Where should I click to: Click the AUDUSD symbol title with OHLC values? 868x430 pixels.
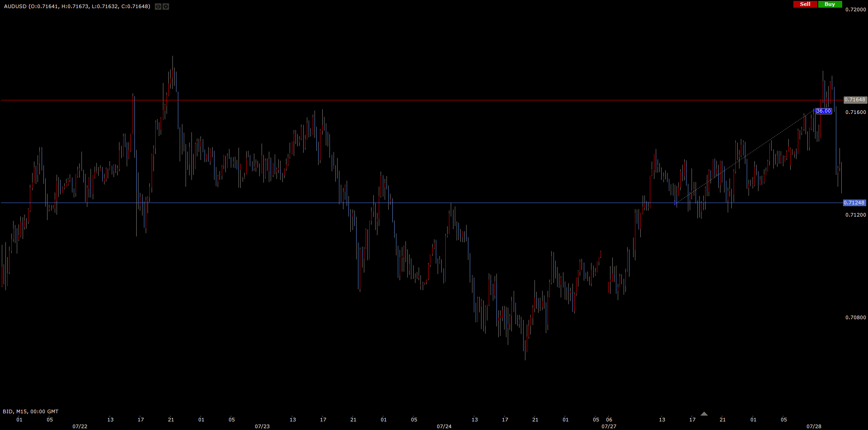coord(77,6)
